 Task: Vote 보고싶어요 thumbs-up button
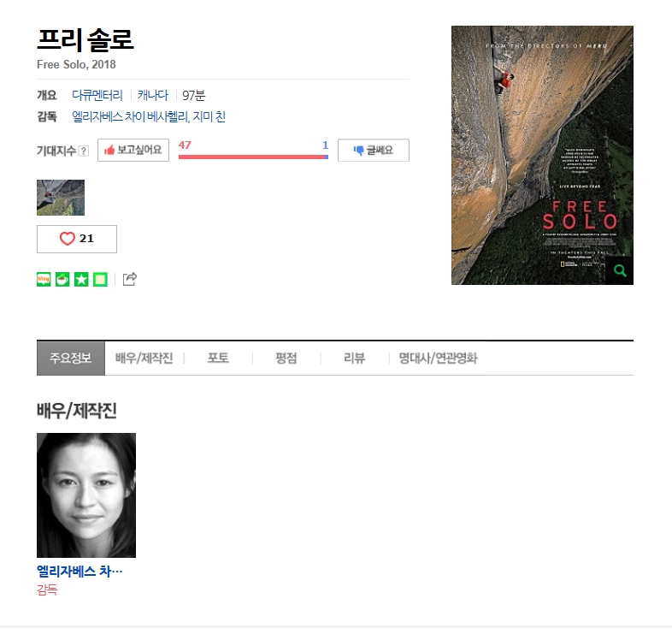[133, 150]
